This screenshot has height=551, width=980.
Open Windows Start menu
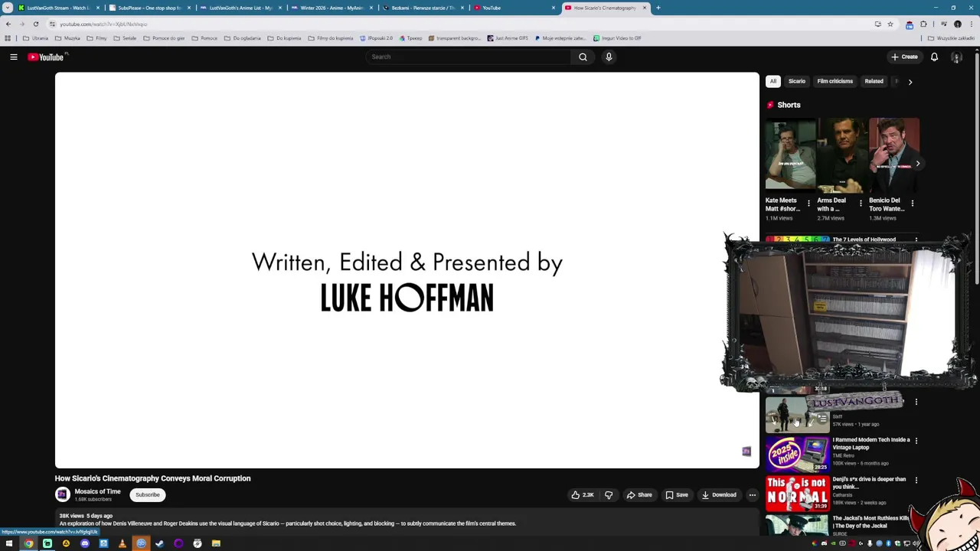click(9, 543)
